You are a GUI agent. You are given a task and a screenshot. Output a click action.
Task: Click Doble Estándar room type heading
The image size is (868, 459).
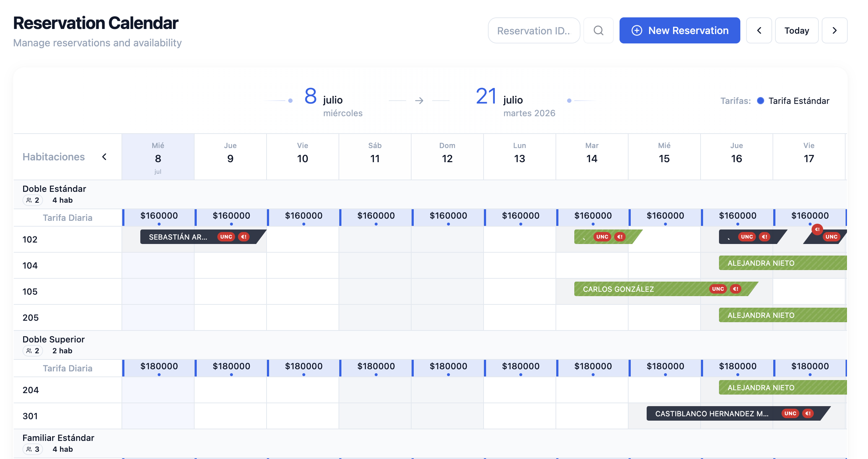click(54, 189)
